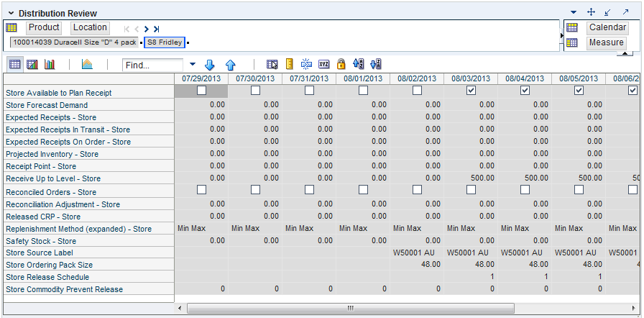The width and height of the screenshot is (644, 318).
Task: Select Store Commodity Prevent Release row header
Action: (x=88, y=289)
